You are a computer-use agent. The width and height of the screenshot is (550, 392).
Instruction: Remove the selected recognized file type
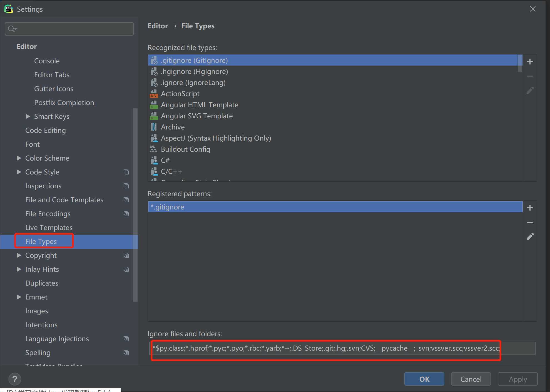click(x=530, y=76)
